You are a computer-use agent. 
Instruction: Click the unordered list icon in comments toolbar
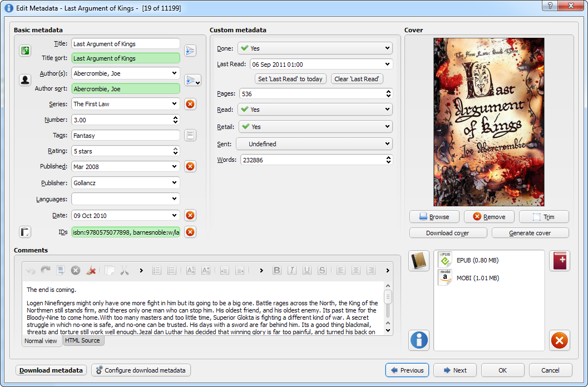(172, 270)
